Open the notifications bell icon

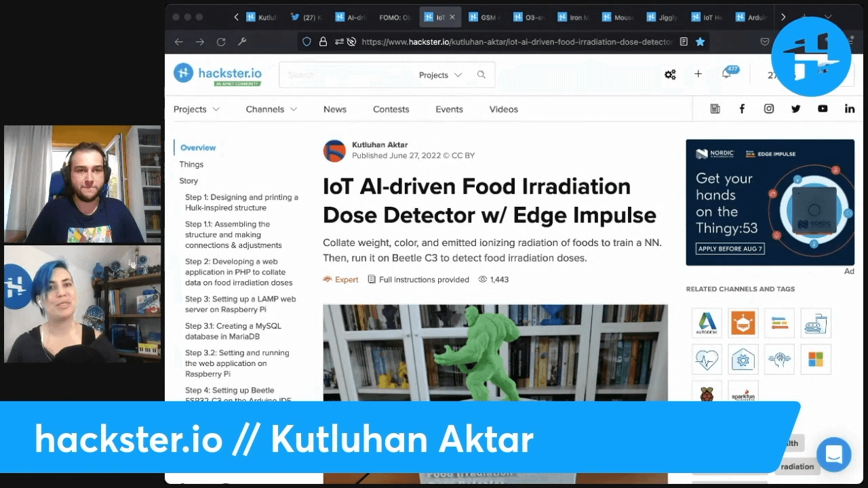[726, 74]
